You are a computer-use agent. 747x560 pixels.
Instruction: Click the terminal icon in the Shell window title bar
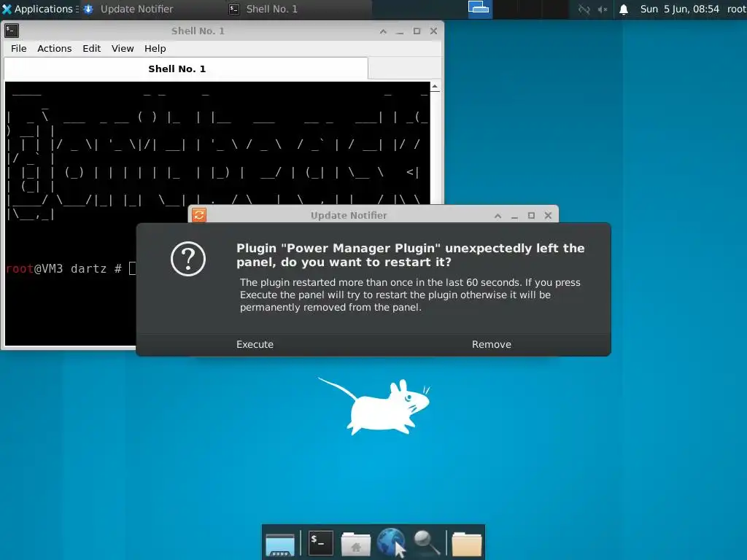pyautogui.click(x=12, y=31)
